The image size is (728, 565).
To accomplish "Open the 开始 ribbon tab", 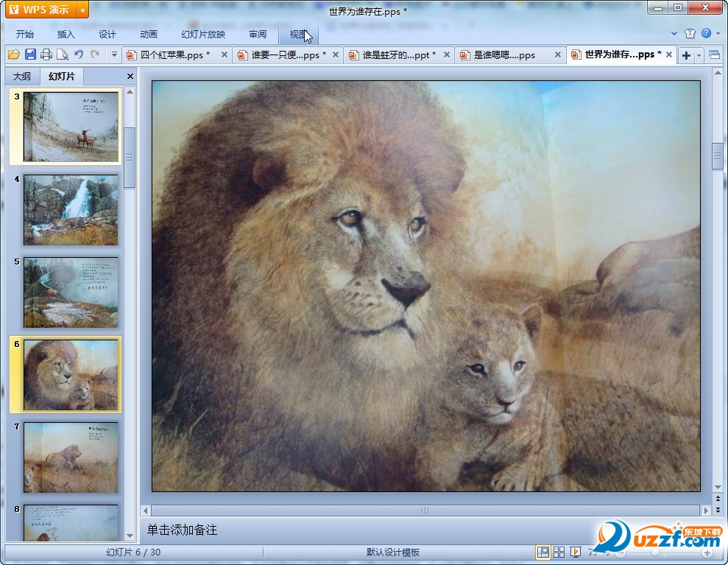I will pyautogui.click(x=24, y=35).
